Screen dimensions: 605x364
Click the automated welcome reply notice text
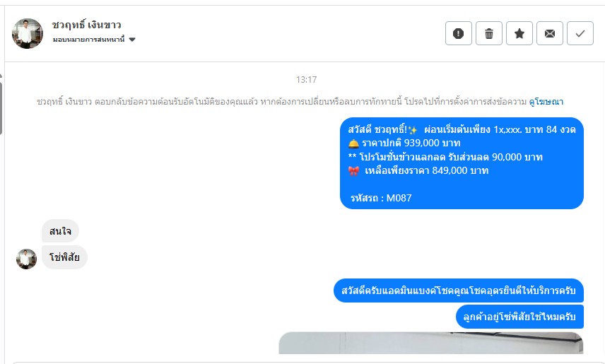[282, 102]
